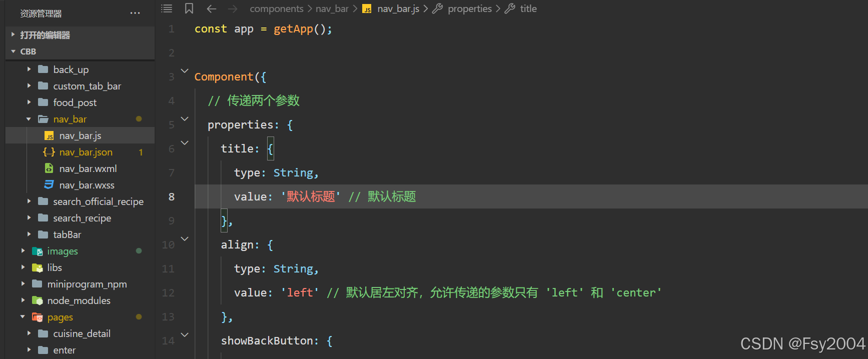The width and height of the screenshot is (868, 359).
Task: Click the nav_bar.wxml file icon
Action: 49,168
